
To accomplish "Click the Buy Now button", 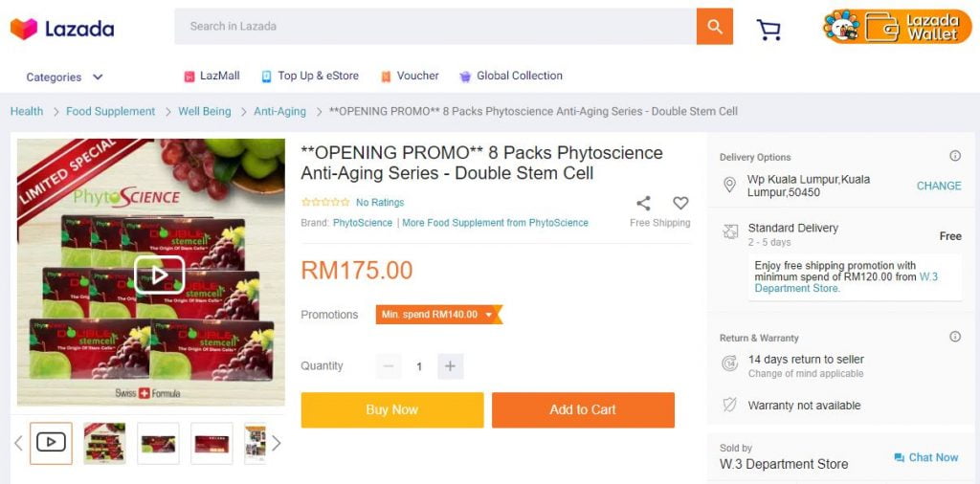I will [x=391, y=409].
